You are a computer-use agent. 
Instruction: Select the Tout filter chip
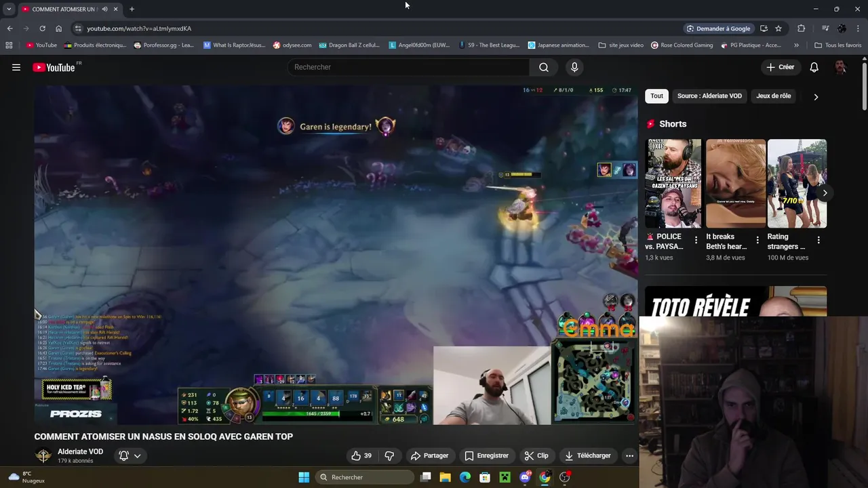coord(657,96)
